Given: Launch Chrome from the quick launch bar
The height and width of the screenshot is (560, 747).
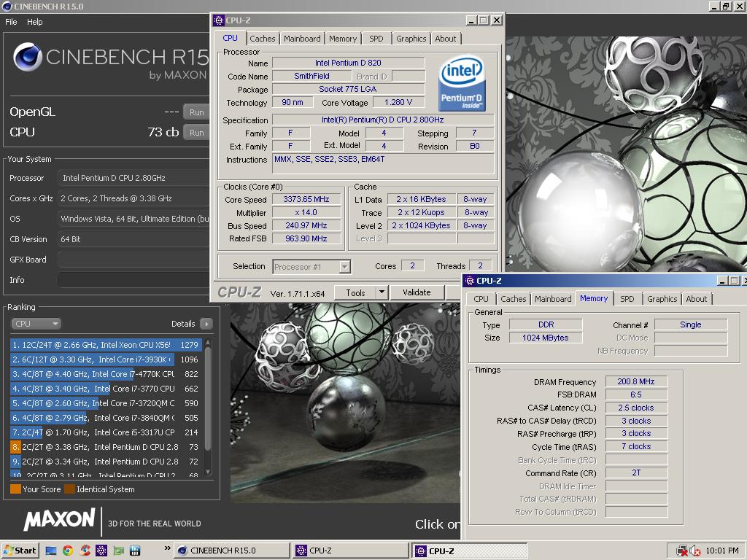Looking at the screenshot, I should (68, 551).
